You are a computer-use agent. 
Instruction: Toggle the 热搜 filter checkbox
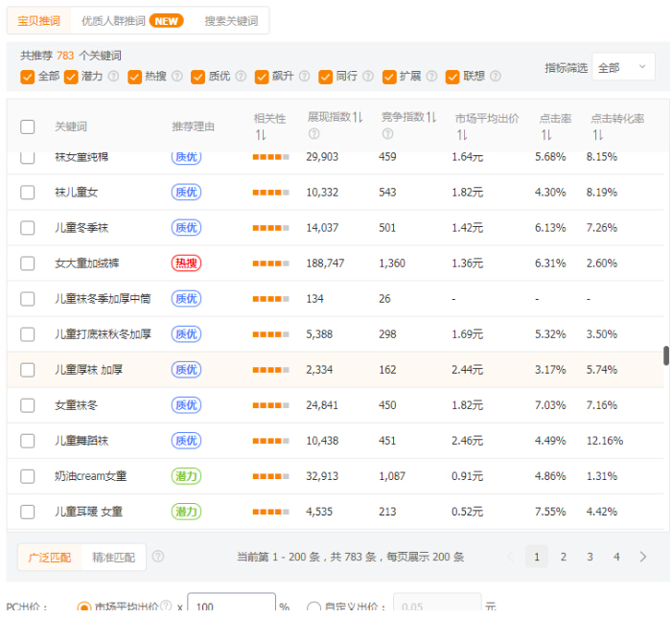pos(134,77)
